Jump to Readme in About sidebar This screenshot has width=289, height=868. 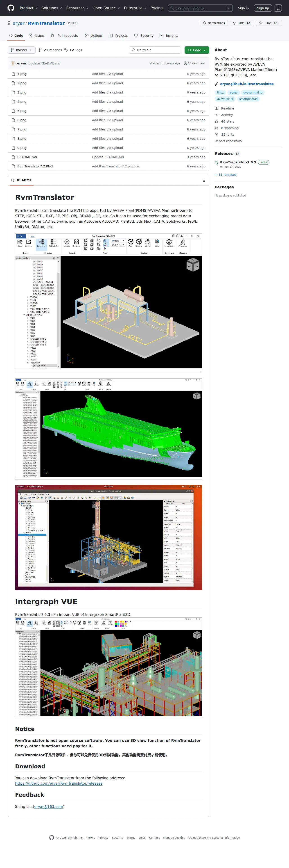(x=224, y=109)
